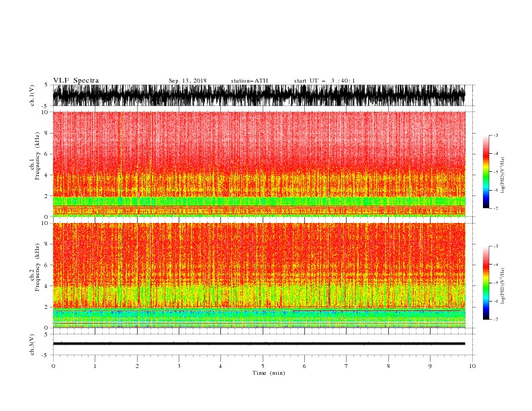Click the ch.1 color bar "log(PSD)(V²/Hz)" label
This screenshot has height=411, width=532.
click(502, 175)
